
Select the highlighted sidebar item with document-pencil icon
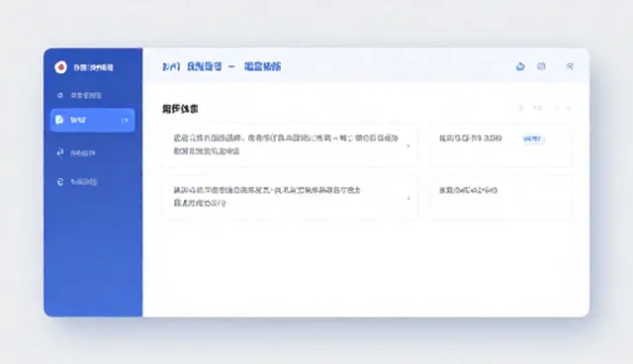92,120
